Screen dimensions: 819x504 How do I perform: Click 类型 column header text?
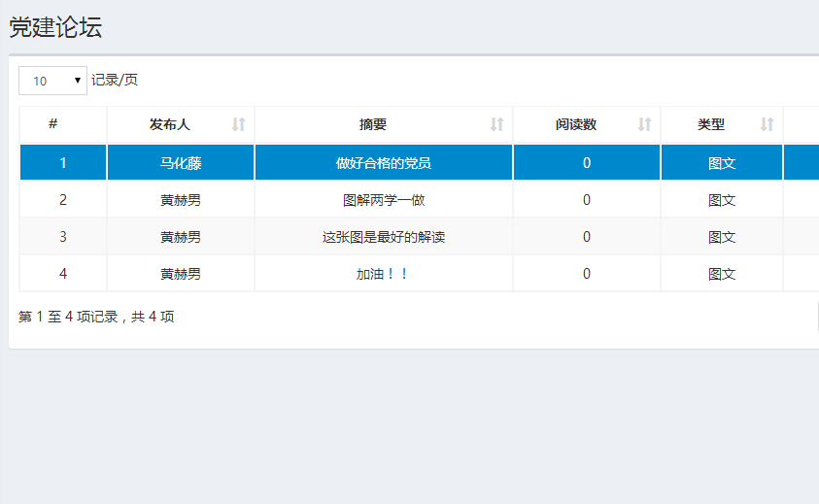710,124
